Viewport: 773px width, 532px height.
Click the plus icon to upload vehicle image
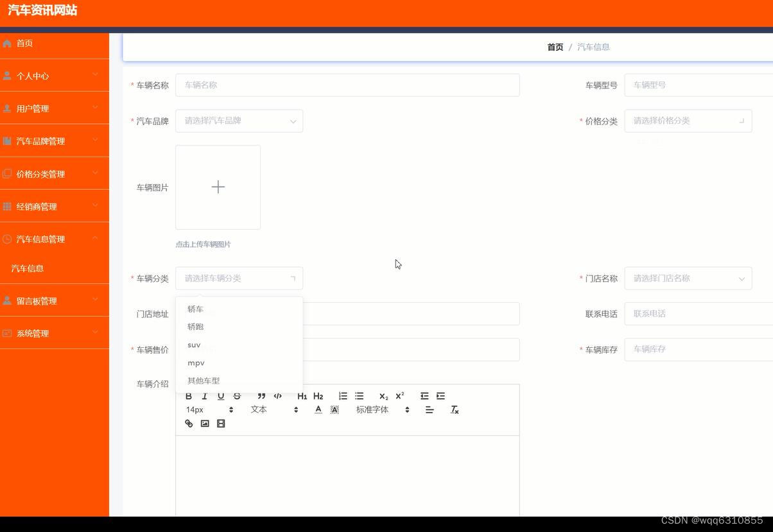click(x=218, y=187)
